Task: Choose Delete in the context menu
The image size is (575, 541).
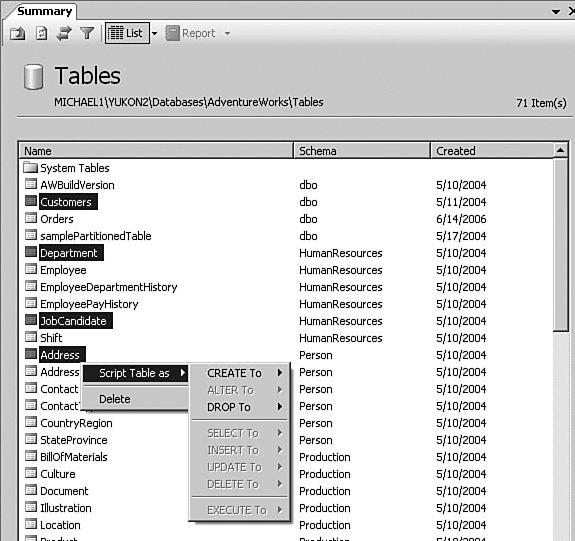Action: coord(115,399)
